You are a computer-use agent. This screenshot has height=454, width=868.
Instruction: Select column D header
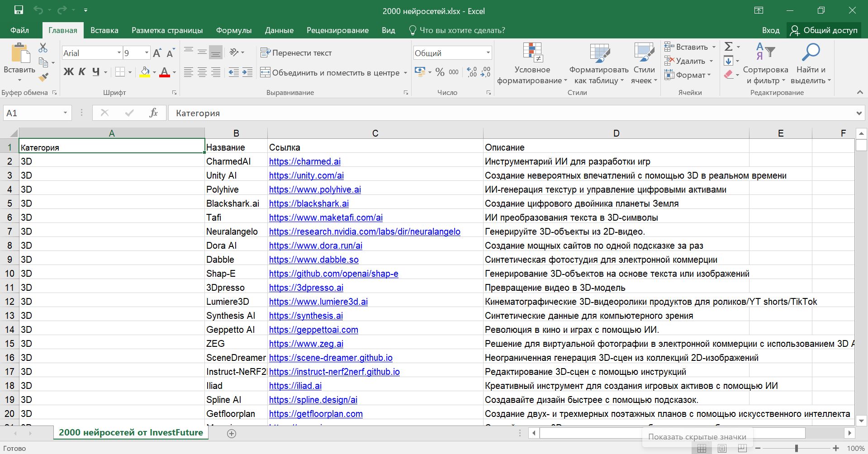click(x=616, y=133)
